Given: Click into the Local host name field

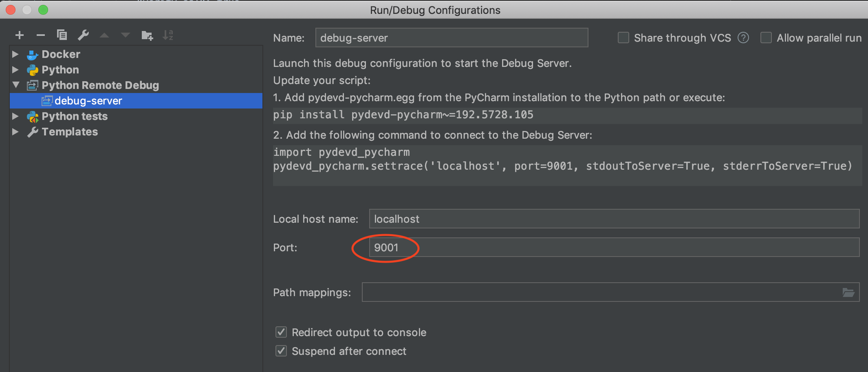Looking at the screenshot, I should click(614, 219).
